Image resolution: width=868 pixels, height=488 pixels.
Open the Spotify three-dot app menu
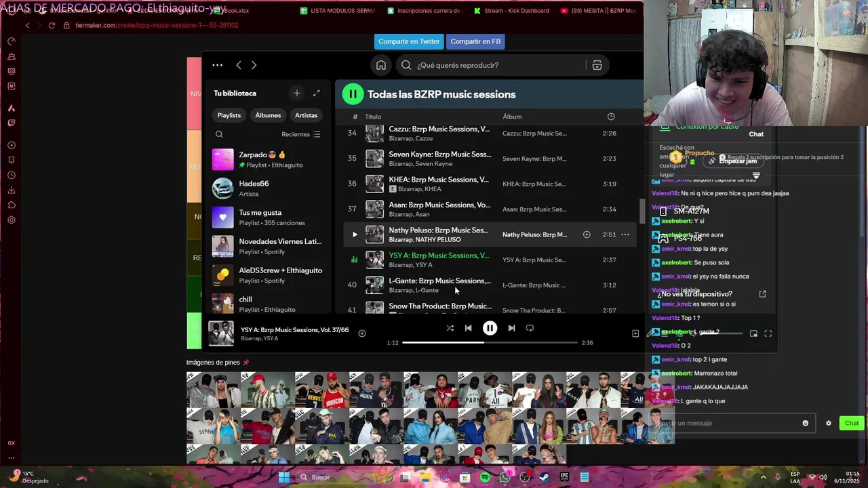click(x=217, y=65)
